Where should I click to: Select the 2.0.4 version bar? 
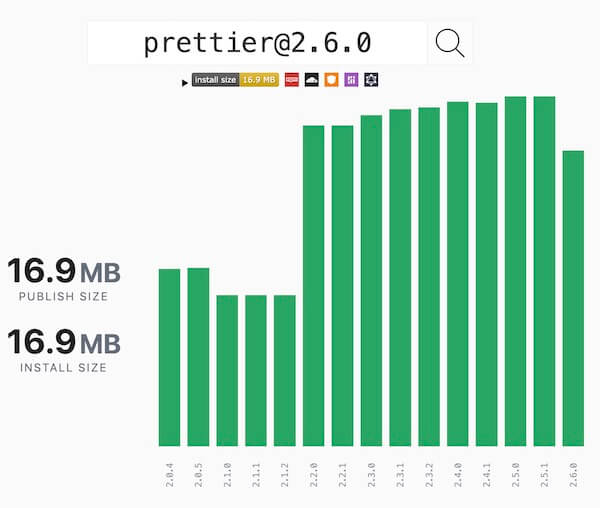tap(169, 357)
